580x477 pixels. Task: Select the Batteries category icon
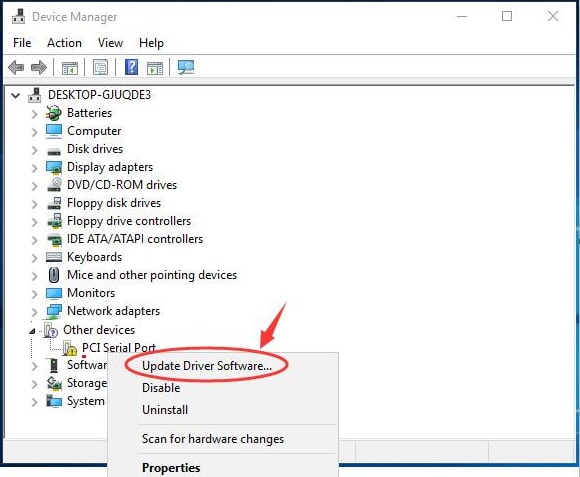pos(54,113)
